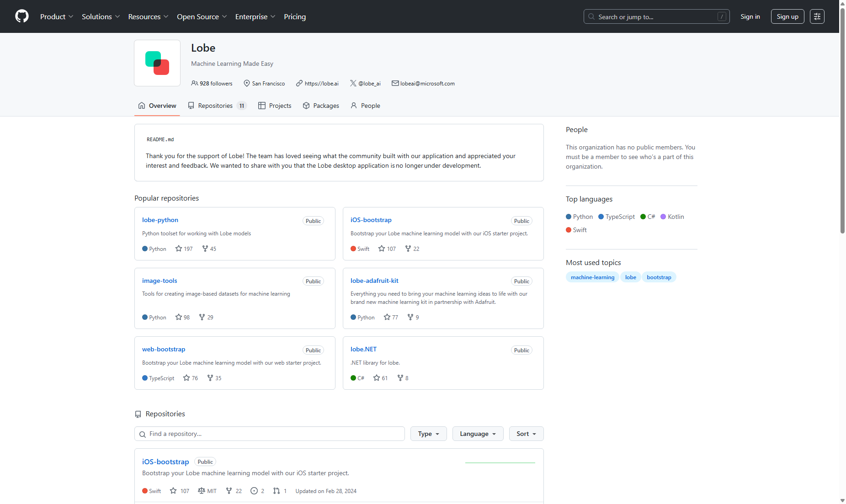Click the San Francisco location pin icon
This screenshot has width=846, height=504.
(247, 83)
